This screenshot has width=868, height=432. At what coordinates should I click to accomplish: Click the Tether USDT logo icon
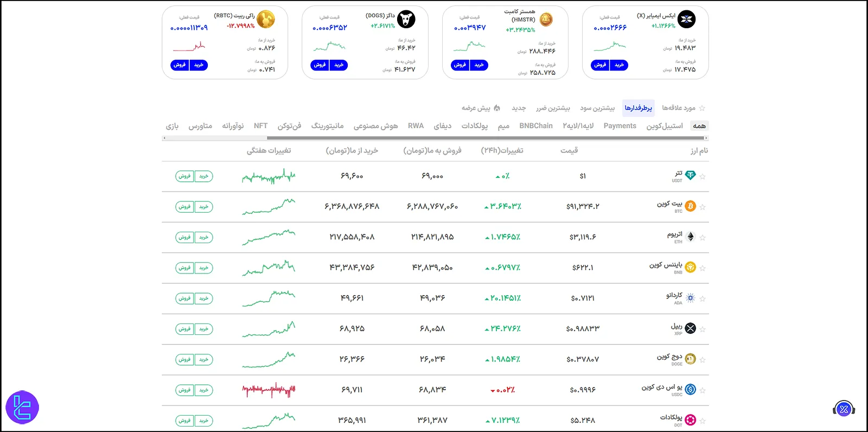(x=690, y=175)
